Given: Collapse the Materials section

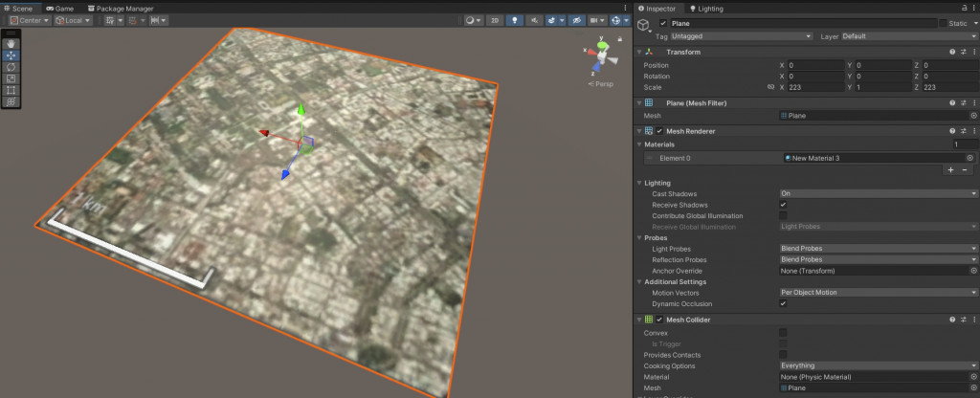Looking at the screenshot, I should 640,144.
